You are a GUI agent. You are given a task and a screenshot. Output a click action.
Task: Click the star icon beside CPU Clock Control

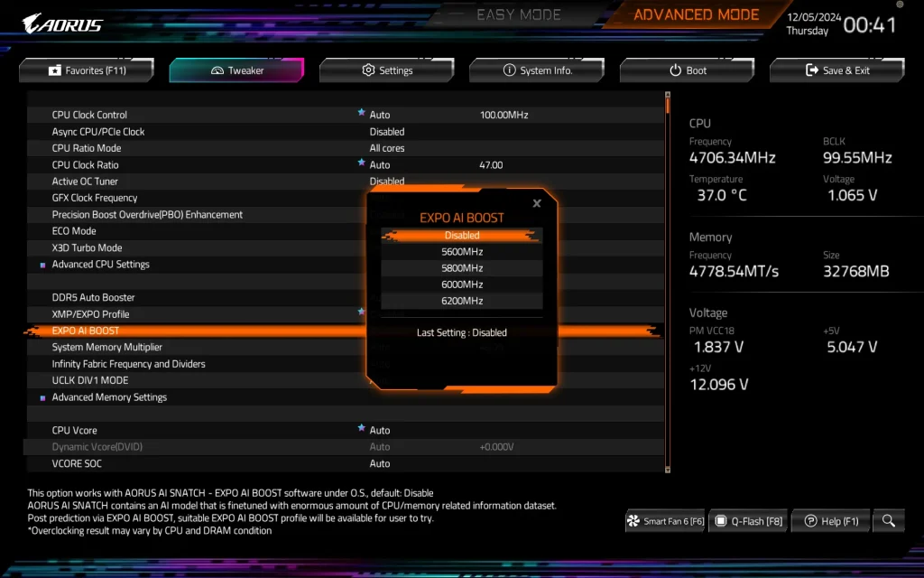click(x=361, y=112)
